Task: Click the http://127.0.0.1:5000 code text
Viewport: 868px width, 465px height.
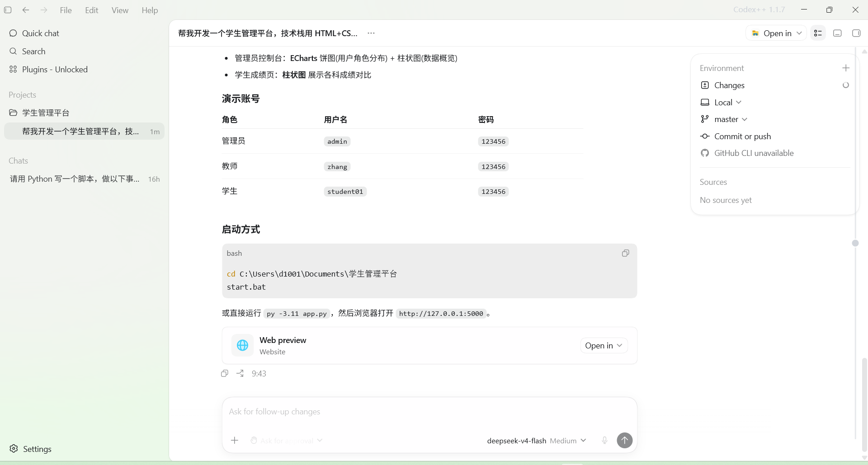Action: click(x=441, y=314)
